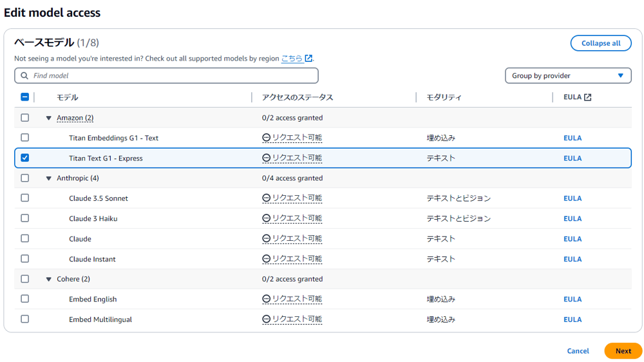
Task: Check the Titan Embeddings G1 - Text checkbox
Action: pyautogui.click(x=24, y=137)
